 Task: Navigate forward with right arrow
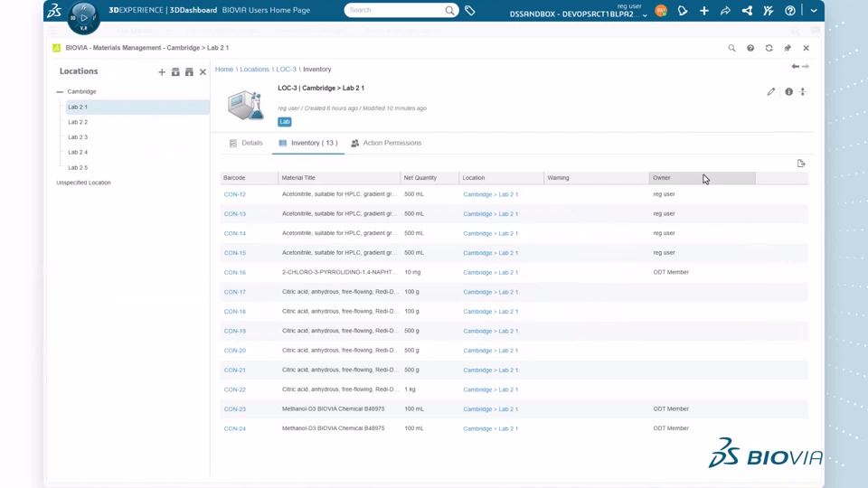coord(806,66)
